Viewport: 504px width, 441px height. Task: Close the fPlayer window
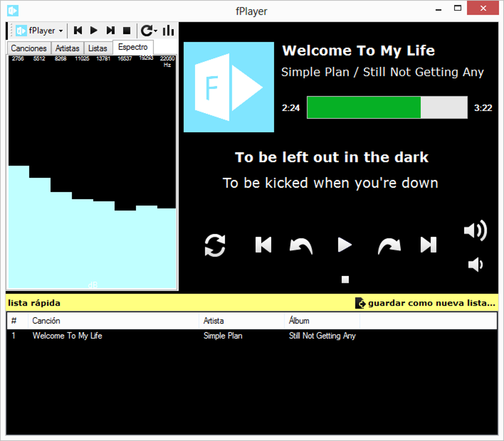(x=483, y=8)
